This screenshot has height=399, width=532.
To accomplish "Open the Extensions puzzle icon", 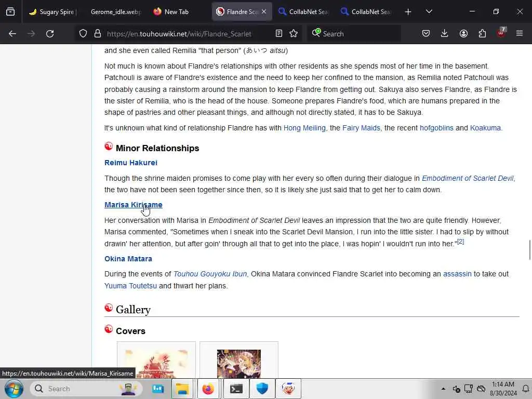I will point(482,34).
